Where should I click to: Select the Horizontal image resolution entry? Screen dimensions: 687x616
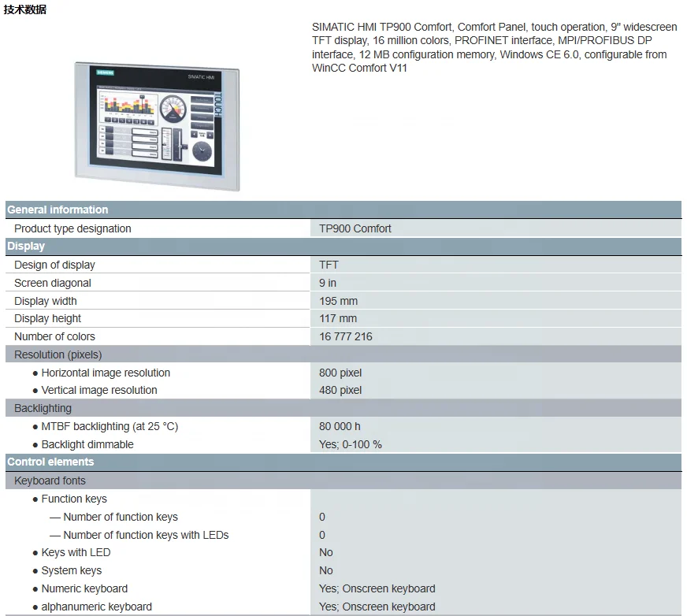105,372
